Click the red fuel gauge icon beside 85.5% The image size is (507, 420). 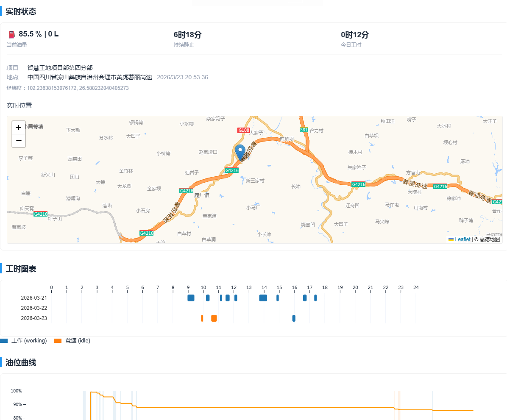coord(12,35)
